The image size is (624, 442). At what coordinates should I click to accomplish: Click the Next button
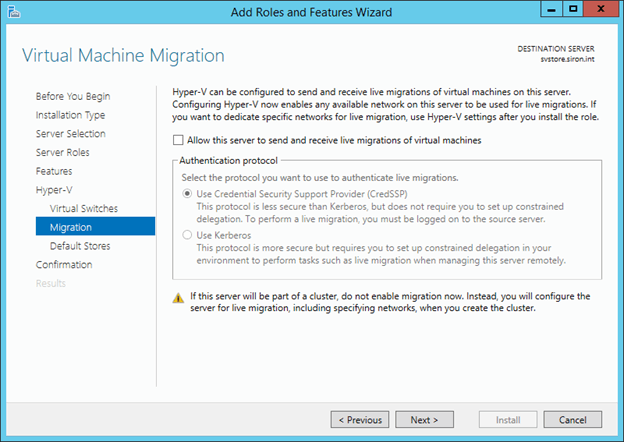coord(424,420)
